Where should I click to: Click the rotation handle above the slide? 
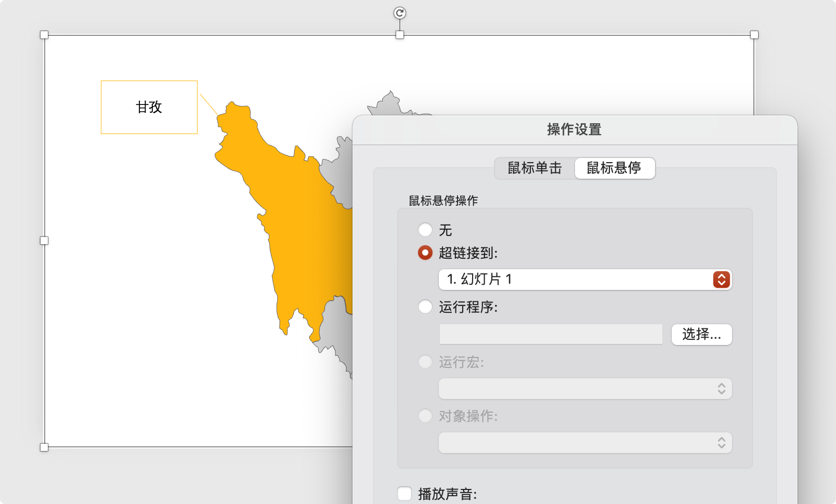click(399, 13)
